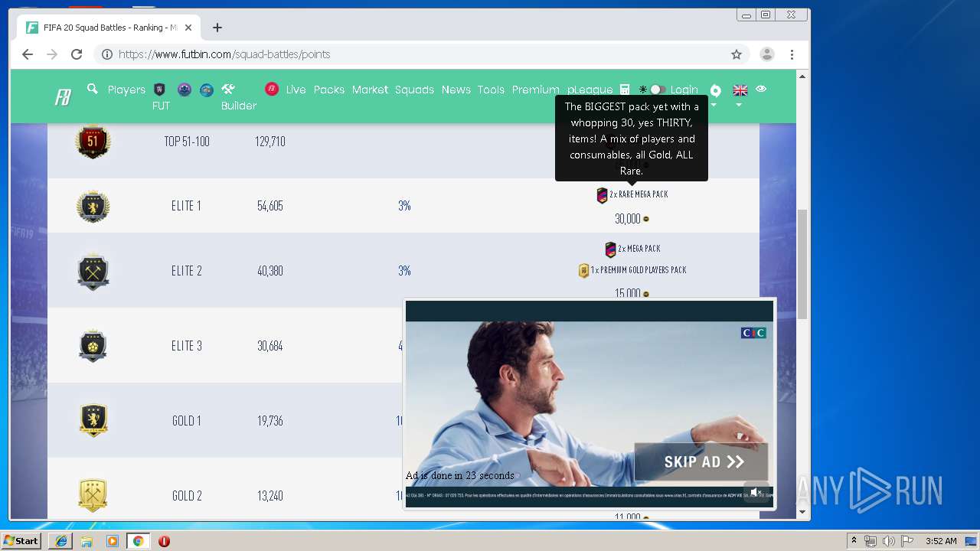Click the red Live badge icon
The image size is (980, 551).
click(272, 90)
